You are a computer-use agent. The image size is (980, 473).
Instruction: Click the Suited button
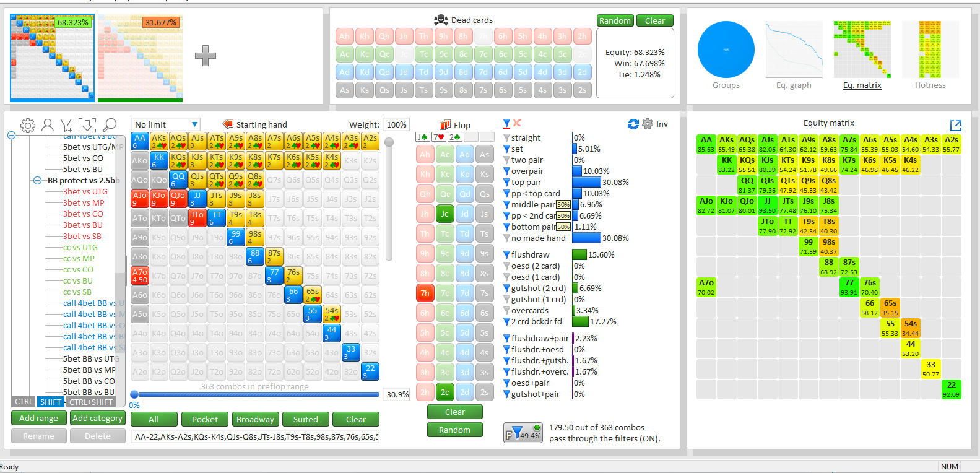[x=305, y=419]
